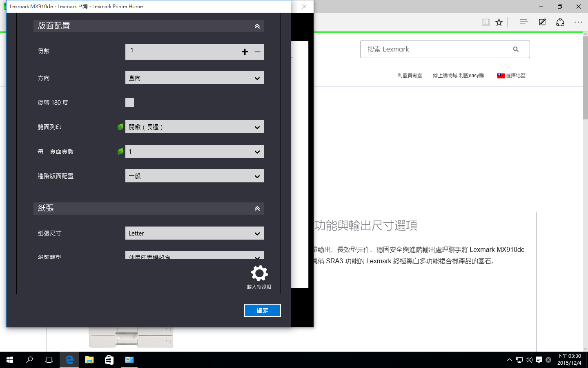588x368 pixels.
Task: Click the Taiwan flag icon
Action: coord(501,76)
